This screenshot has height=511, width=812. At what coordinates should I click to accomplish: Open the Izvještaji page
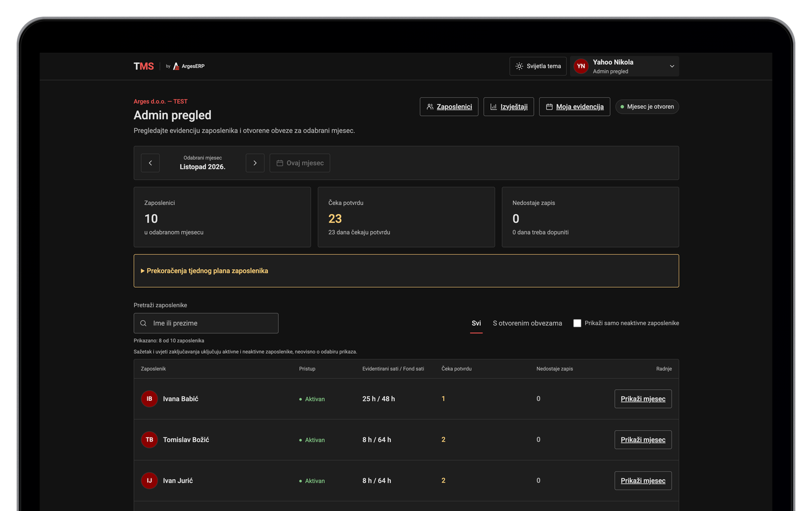point(509,107)
